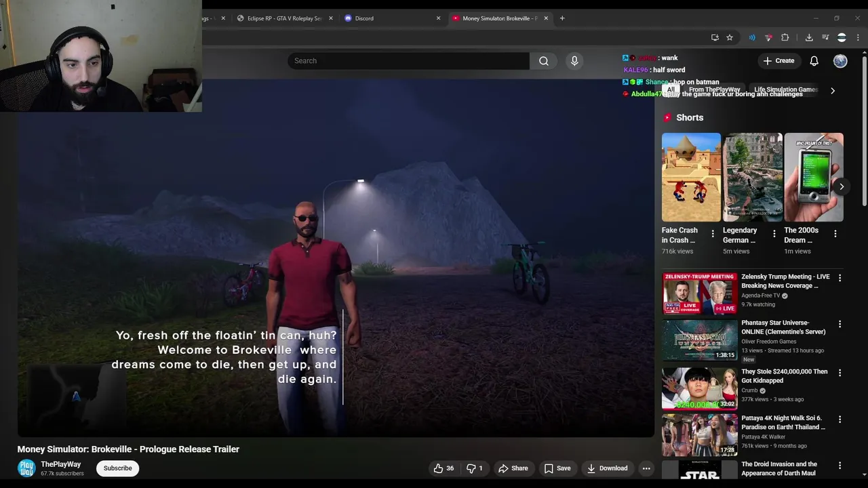Screen dimensions: 868x488
Task: Open YouTube notifications bell
Action: click(x=814, y=61)
